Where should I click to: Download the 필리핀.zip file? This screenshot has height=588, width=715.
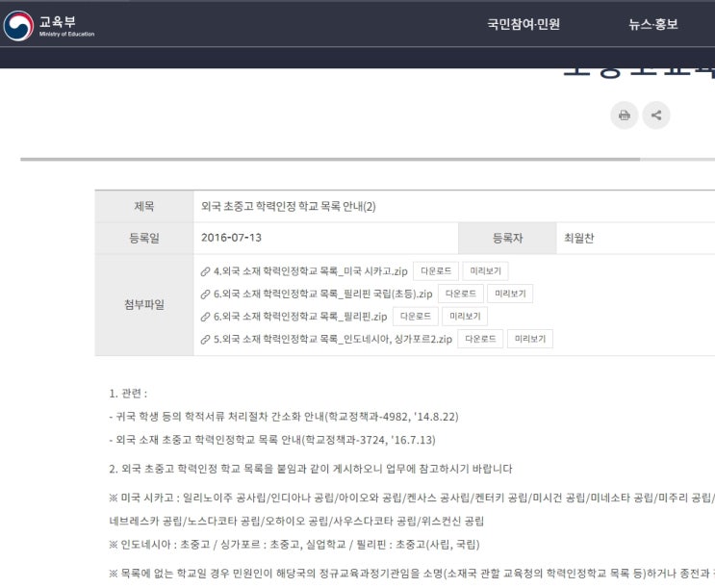[x=416, y=316]
